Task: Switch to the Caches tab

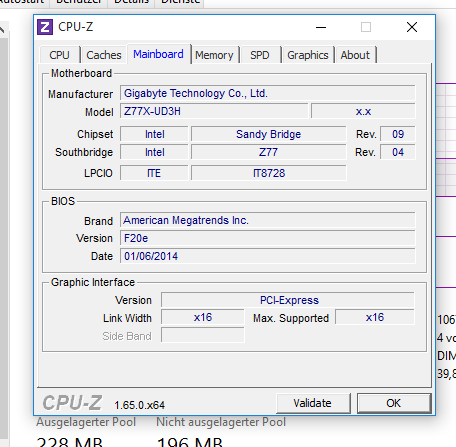Action: (104, 55)
